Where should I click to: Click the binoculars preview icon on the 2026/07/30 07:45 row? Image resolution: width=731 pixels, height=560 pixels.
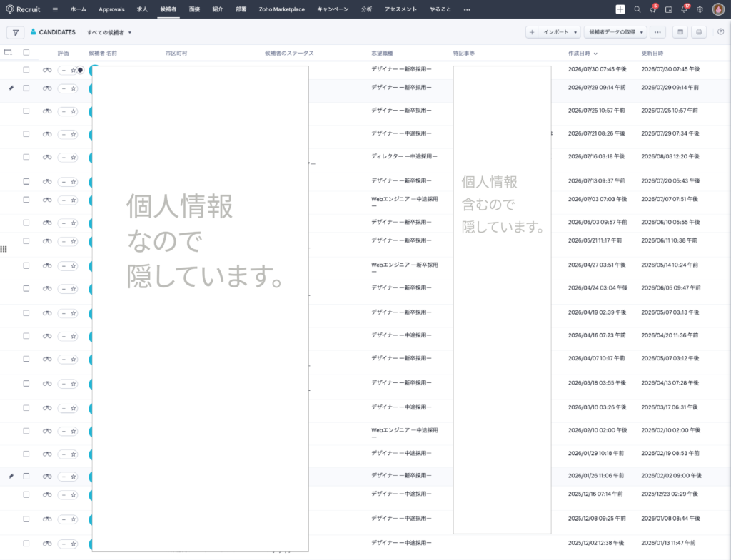click(x=47, y=70)
